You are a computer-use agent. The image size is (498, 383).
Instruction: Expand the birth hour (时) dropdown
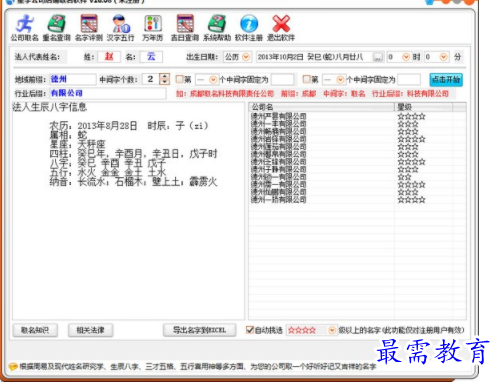(406, 57)
